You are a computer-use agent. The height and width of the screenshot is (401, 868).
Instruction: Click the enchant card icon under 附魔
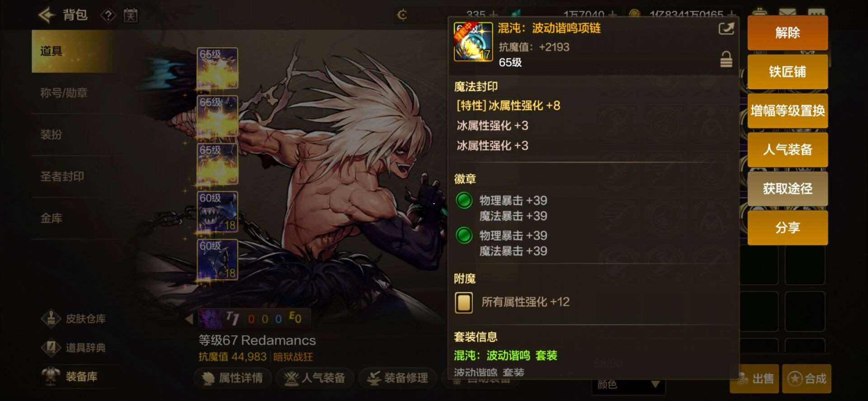coord(464,303)
